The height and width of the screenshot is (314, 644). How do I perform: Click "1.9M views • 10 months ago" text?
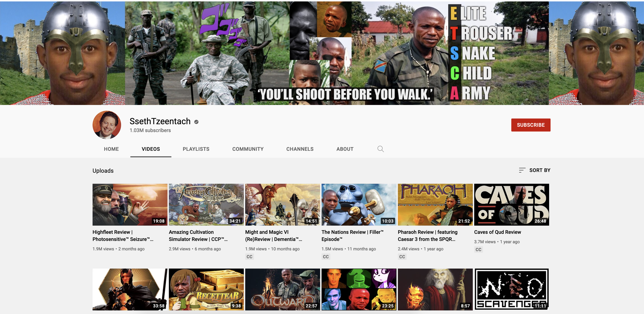[272, 249]
